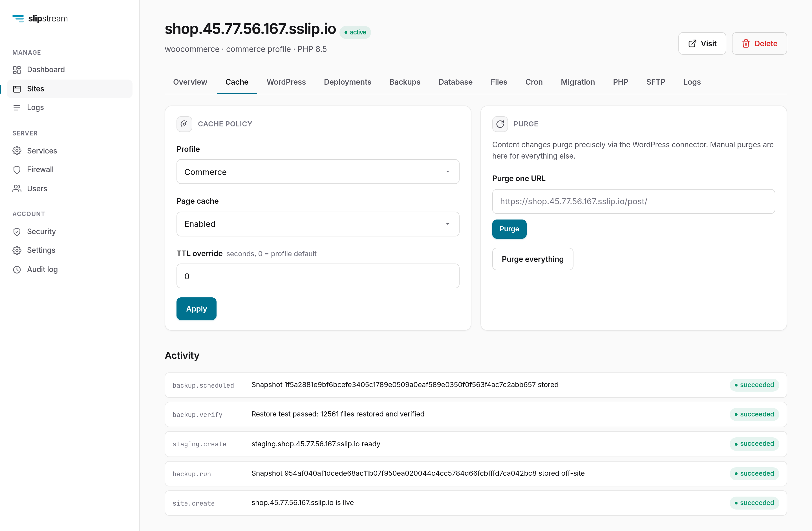Open the Migration tab
The image size is (812, 531).
pos(578,82)
